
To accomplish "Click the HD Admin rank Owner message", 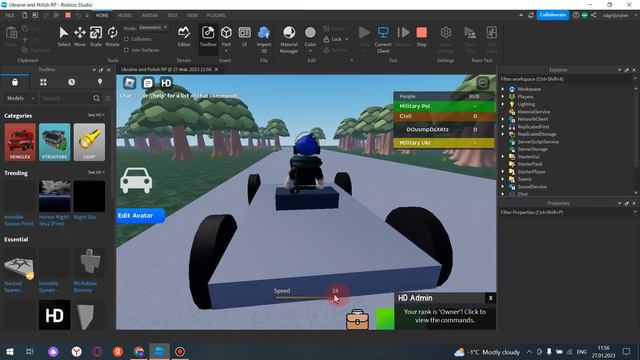I will click(x=445, y=316).
